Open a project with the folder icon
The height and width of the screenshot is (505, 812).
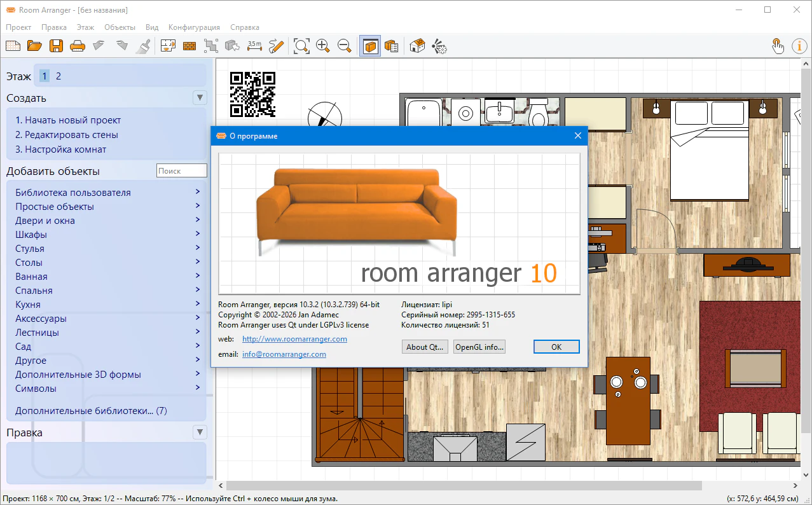coord(34,46)
